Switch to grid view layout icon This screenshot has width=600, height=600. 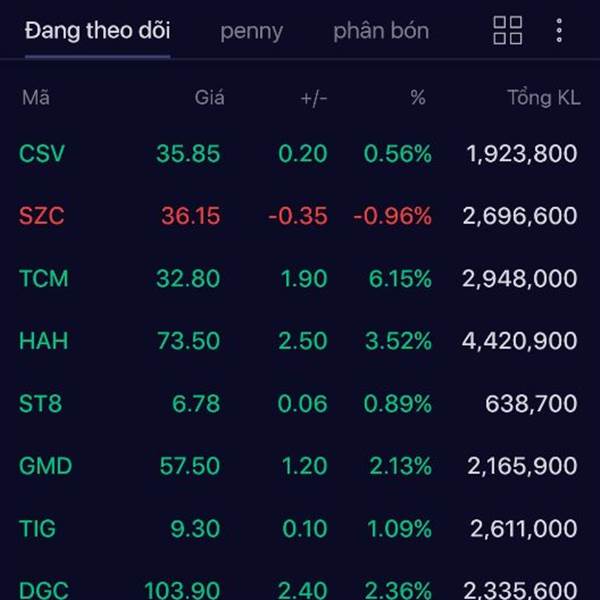click(508, 30)
